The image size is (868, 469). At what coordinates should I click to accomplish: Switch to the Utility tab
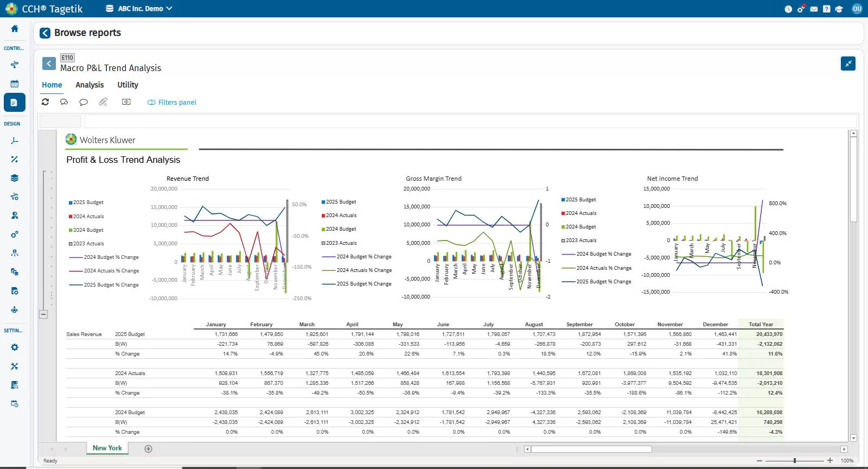click(x=127, y=85)
